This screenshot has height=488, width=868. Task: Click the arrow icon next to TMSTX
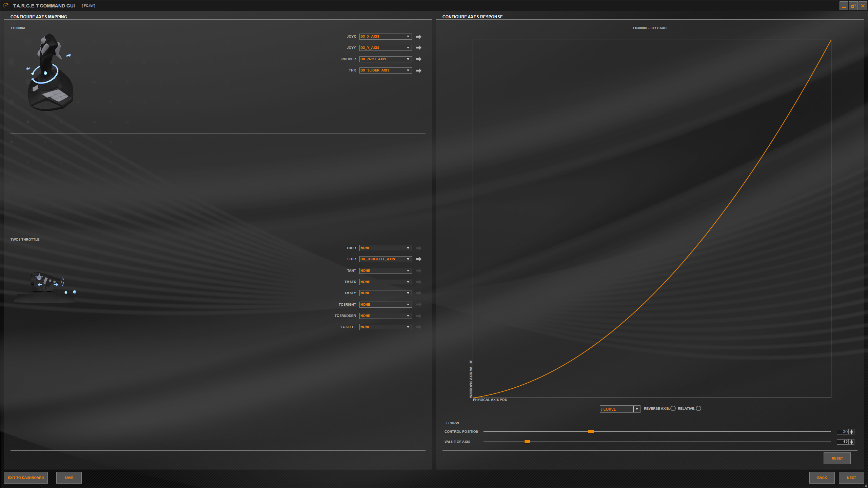(418, 282)
